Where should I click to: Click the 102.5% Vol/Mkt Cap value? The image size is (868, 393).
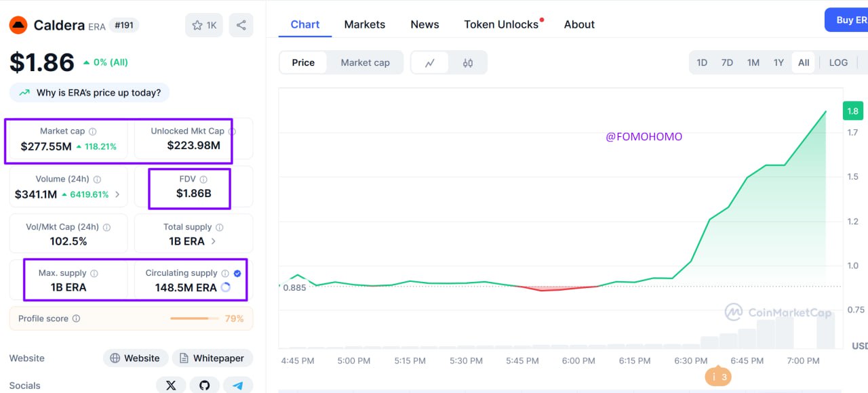point(68,241)
